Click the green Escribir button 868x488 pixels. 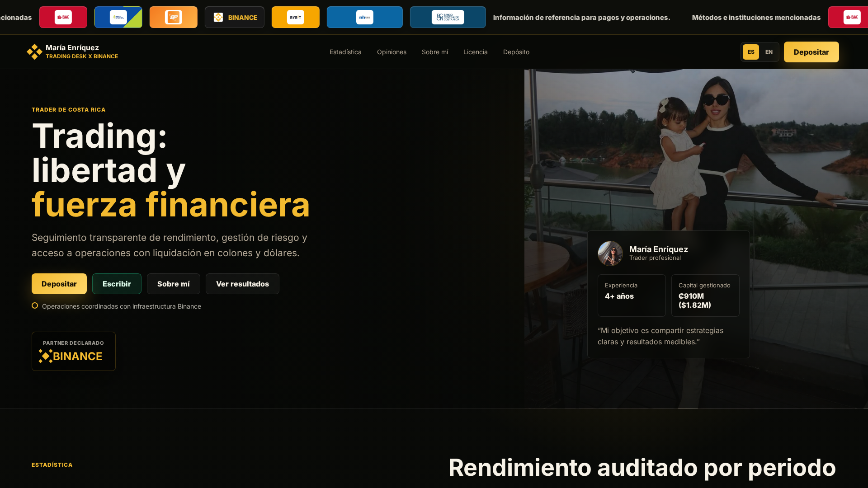pyautogui.click(x=117, y=284)
